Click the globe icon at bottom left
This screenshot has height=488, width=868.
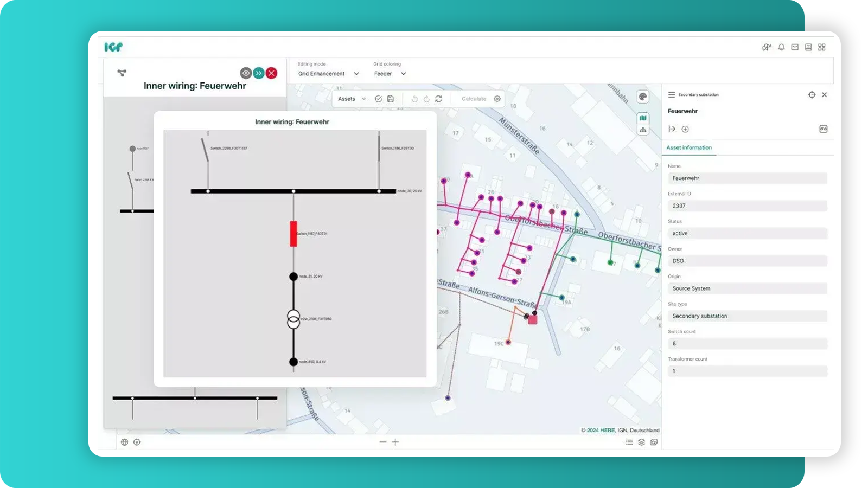pos(124,442)
